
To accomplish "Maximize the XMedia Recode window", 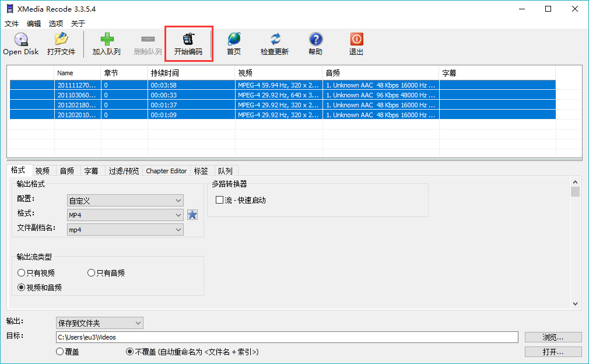I will pos(548,9).
